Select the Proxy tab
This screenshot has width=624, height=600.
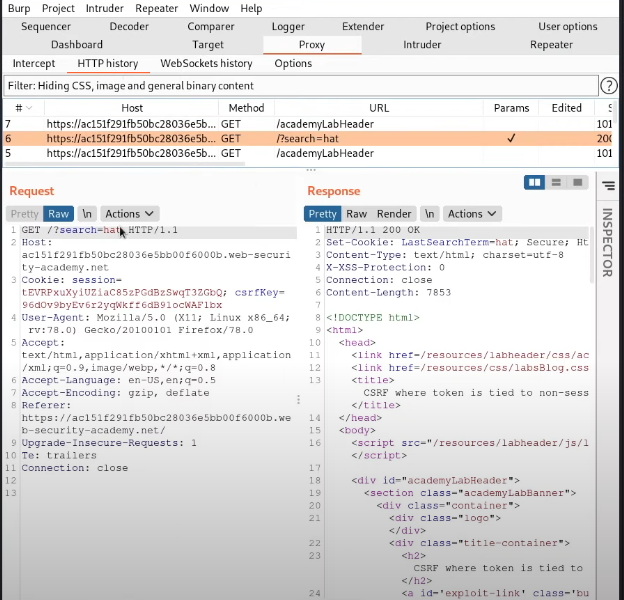tap(312, 45)
